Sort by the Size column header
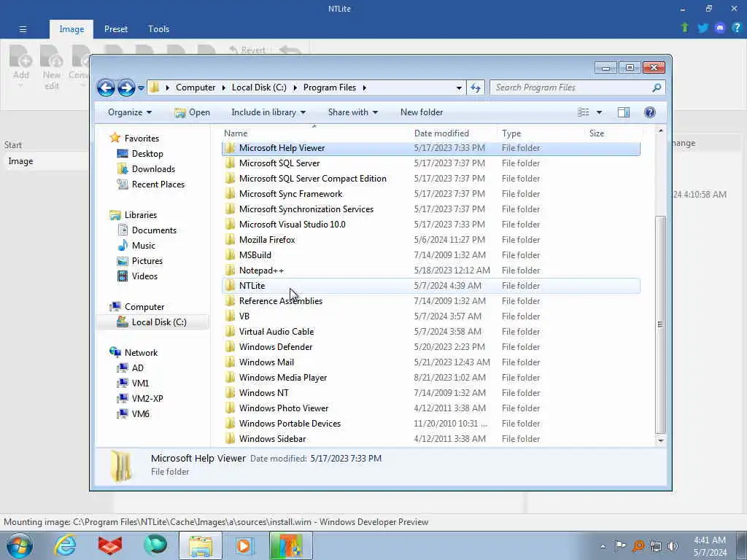Image resolution: width=747 pixels, height=560 pixels. (614, 133)
